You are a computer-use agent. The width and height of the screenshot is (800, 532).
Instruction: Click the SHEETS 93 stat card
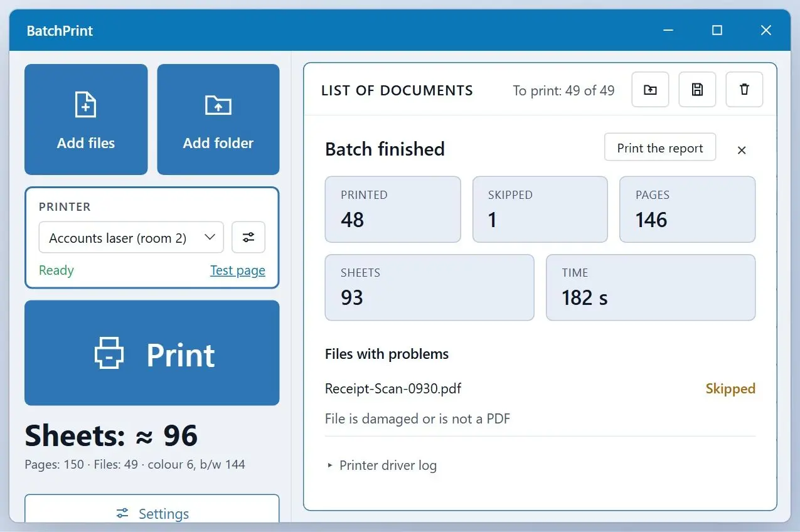[429, 287]
